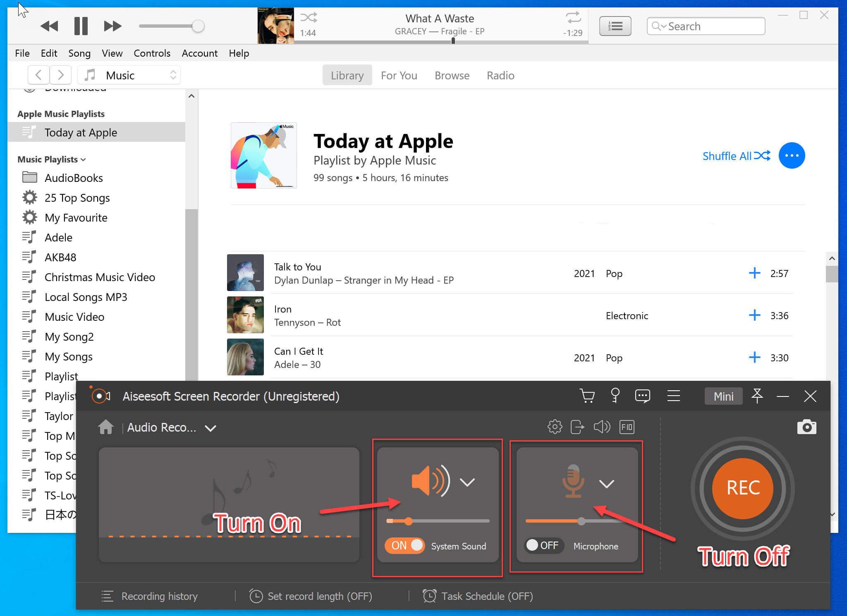Turn on the Microphone toggle

[x=544, y=545]
